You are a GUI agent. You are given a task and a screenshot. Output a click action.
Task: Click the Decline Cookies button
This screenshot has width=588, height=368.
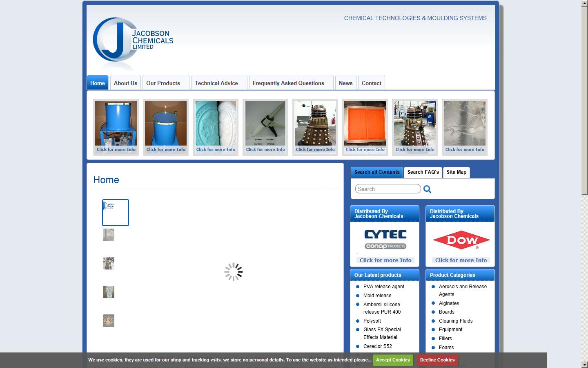point(437,360)
